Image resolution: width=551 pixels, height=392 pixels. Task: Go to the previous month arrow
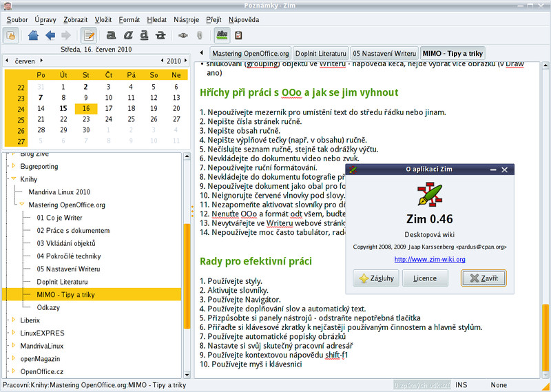pyautogui.click(x=7, y=61)
